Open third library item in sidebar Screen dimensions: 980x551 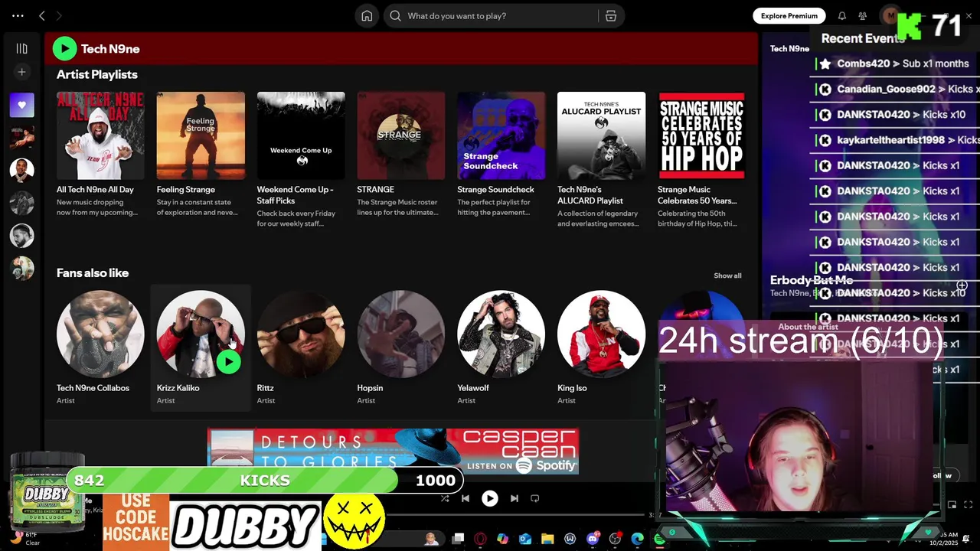[21, 170]
